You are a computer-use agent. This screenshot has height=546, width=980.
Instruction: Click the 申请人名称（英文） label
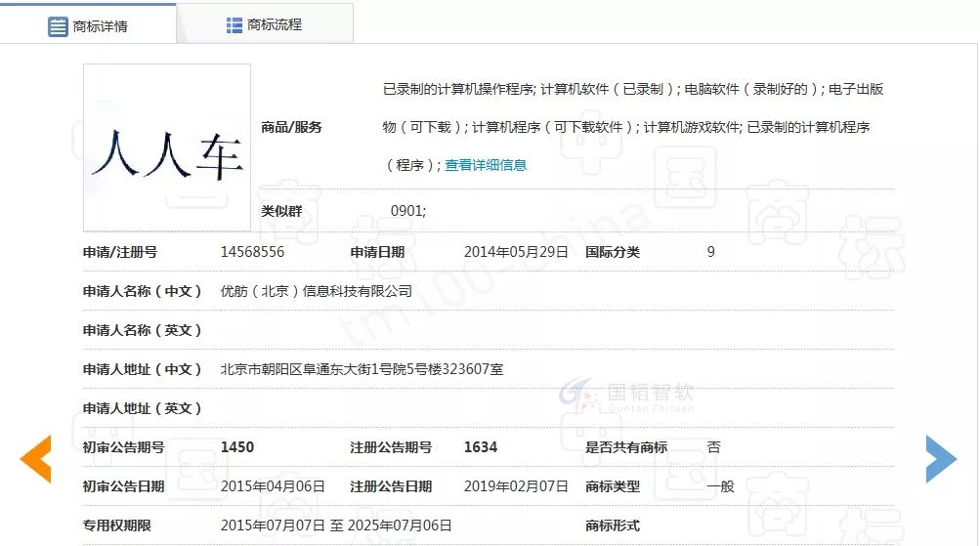142,330
